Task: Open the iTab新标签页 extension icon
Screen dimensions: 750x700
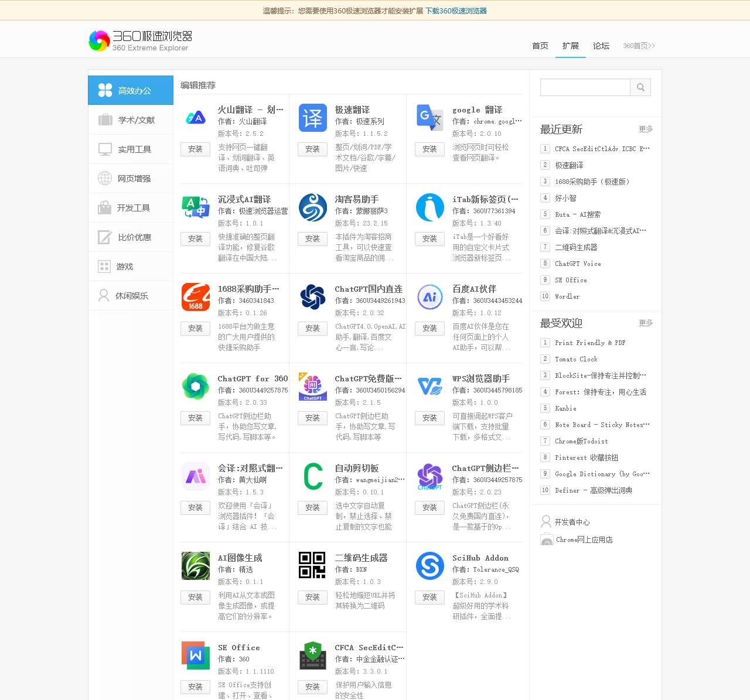Action: (430, 207)
